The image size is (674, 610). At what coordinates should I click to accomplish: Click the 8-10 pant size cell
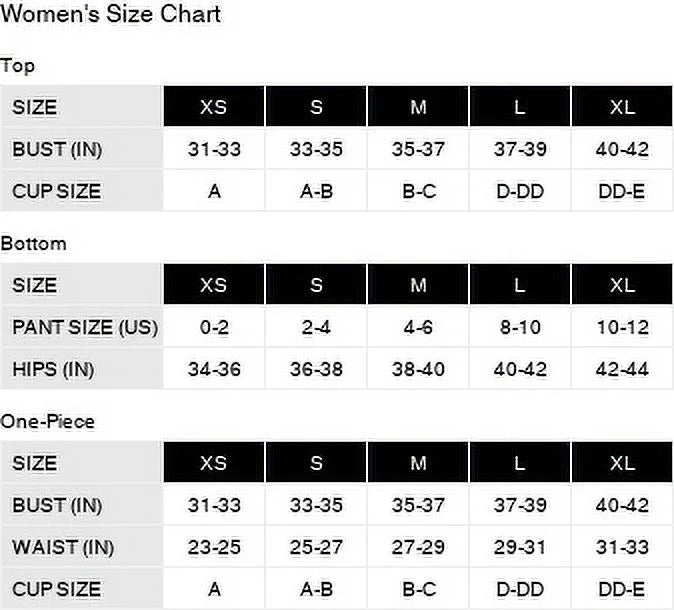tap(520, 327)
